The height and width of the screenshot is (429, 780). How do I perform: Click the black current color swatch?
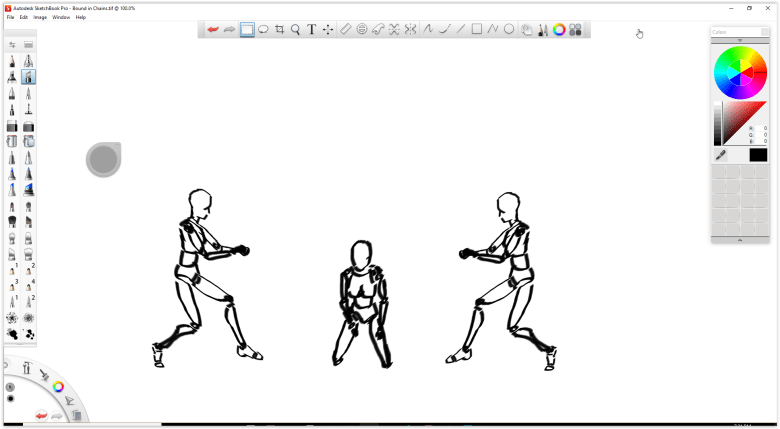point(757,155)
